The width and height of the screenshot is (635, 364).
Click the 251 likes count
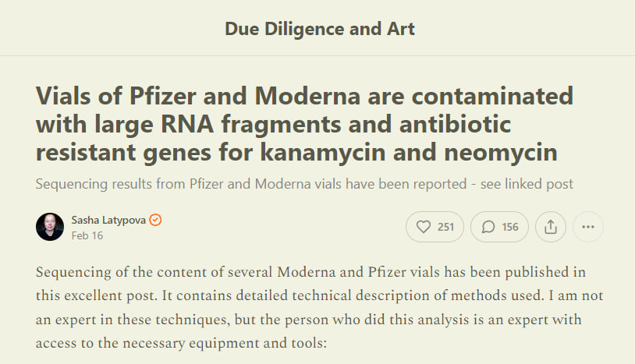click(445, 227)
